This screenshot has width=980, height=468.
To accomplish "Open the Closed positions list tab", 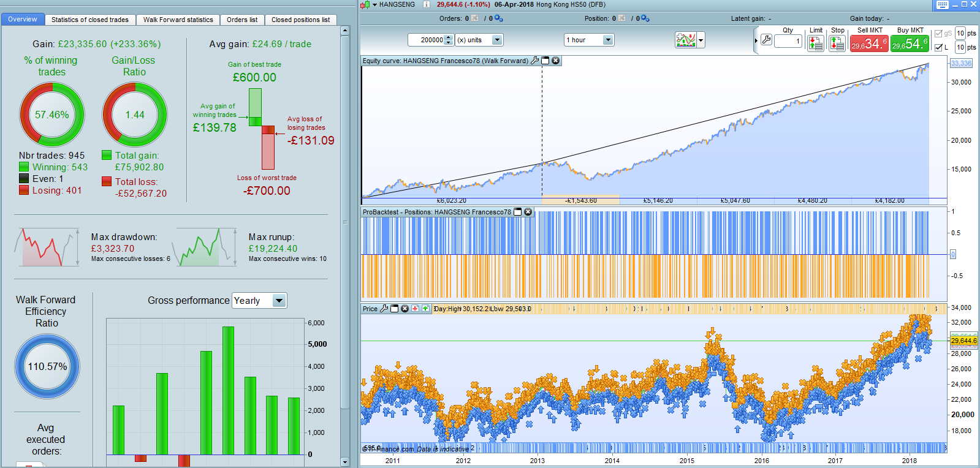I will point(300,20).
